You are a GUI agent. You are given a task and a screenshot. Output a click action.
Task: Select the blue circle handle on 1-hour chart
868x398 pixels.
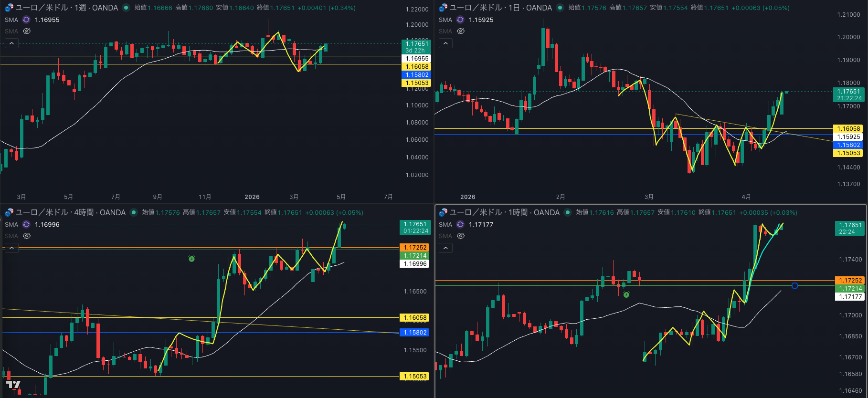coord(794,286)
